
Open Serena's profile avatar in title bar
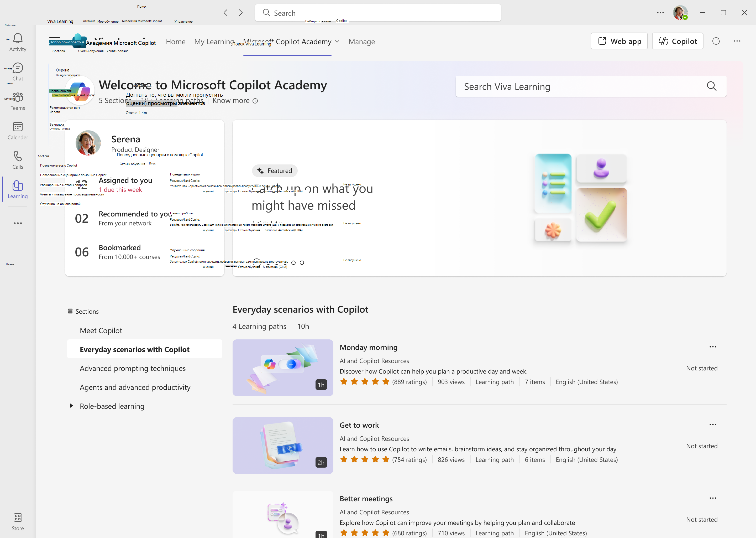pos(680,13)
